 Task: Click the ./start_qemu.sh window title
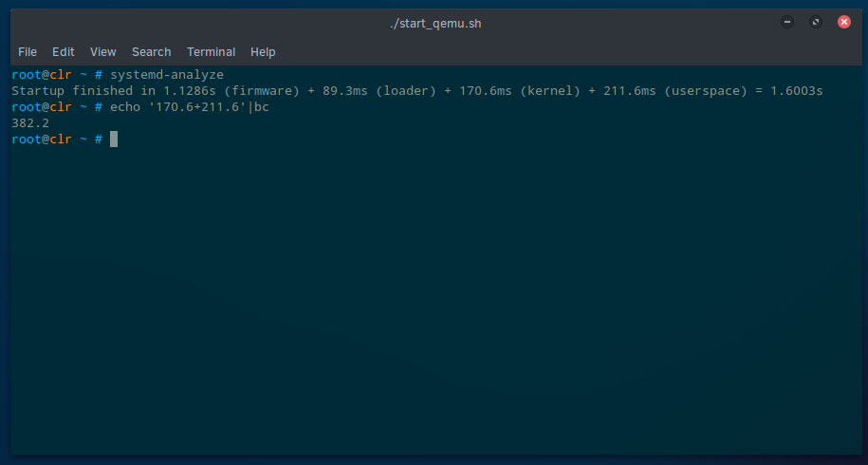435,23
